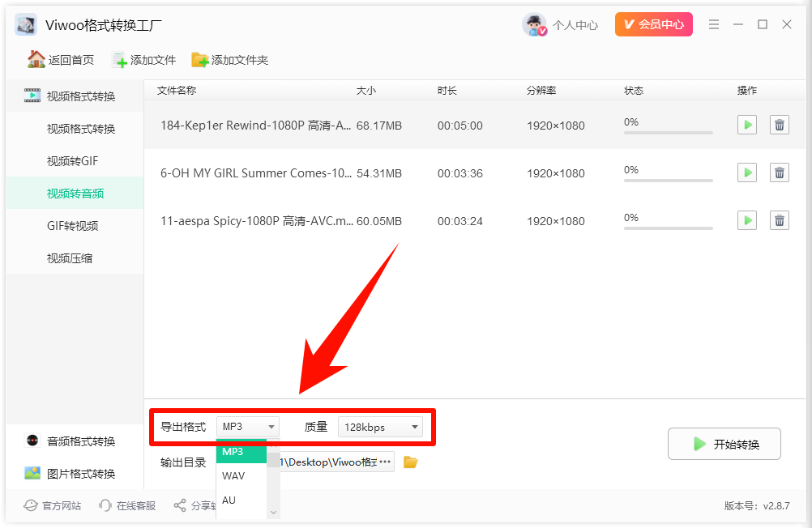Viewport: 812px width, 528px height.
Task: Open 在线客服 online support
Action: click(x=127, y=506)
